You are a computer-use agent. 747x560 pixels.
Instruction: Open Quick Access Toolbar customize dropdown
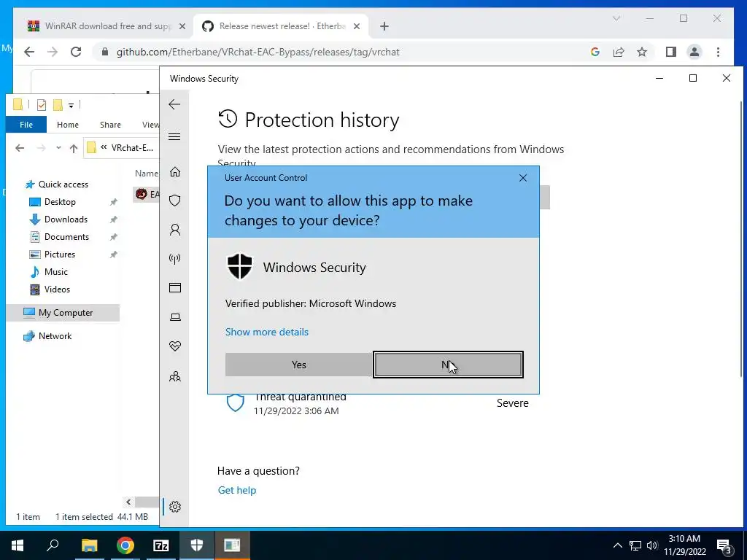pyautogui.click(x=71, y=105)
